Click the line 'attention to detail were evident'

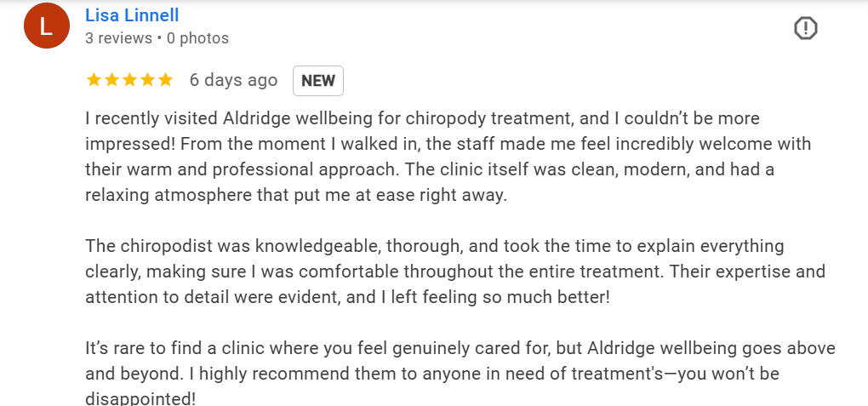347,297
